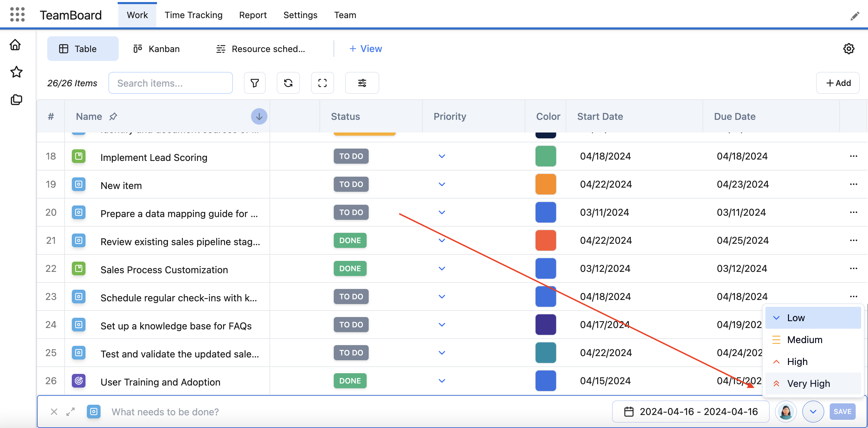
Task: Expand priority dropdown for New item
Action: click(442, 184)
